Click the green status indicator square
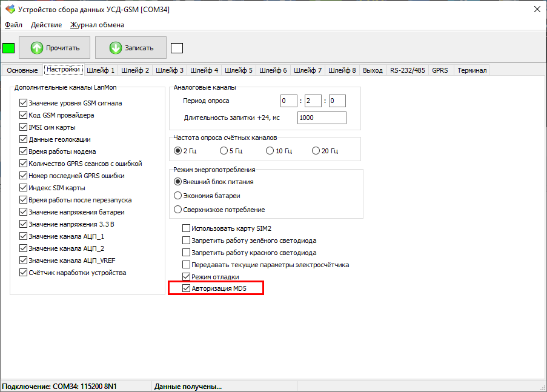The width and height of the screenshot is (547, 392). point(8,48)
